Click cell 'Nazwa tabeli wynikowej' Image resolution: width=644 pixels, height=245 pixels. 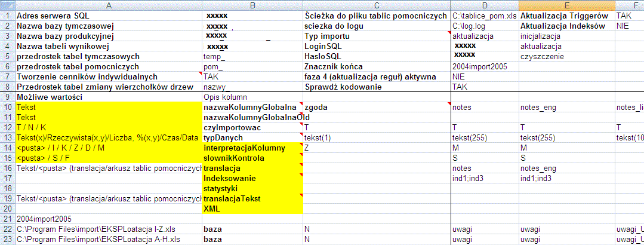109,46
